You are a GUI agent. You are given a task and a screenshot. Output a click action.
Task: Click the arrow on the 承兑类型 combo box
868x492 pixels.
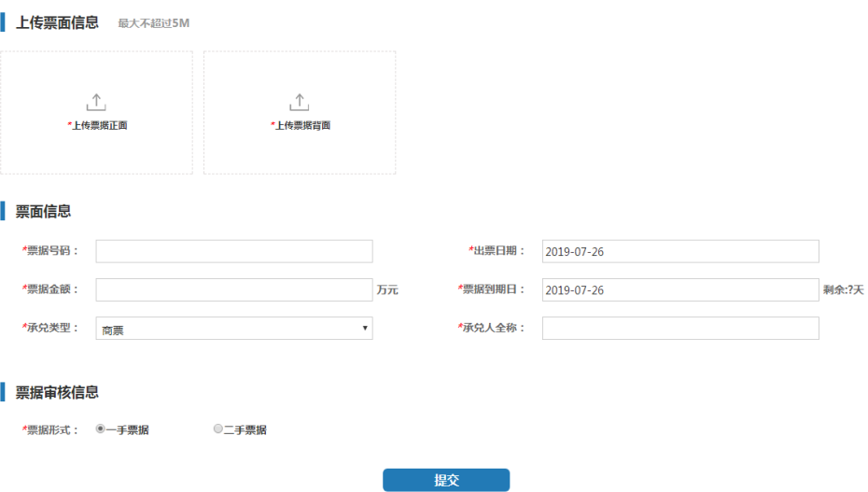coord(364,329)
